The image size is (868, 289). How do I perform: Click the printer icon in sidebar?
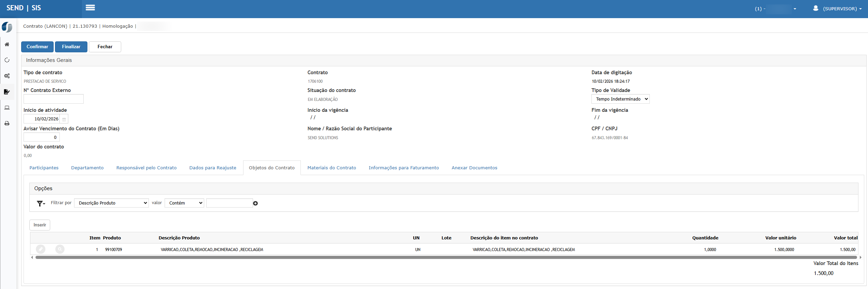click(x=7, y=123)
